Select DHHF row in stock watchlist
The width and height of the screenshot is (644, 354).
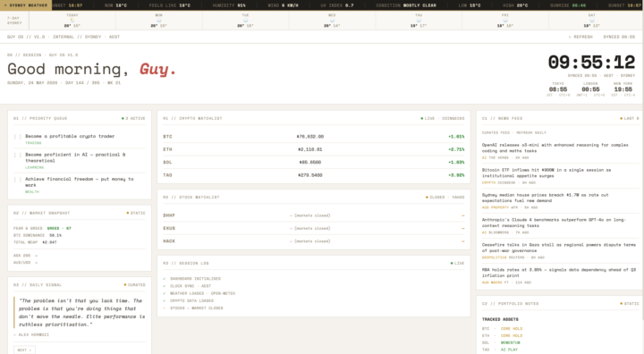314,215
